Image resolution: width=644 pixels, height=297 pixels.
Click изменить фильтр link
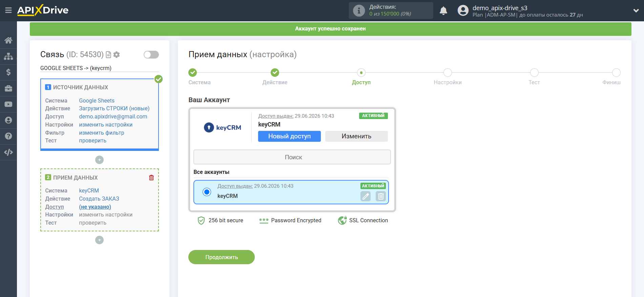click(102, 133)
